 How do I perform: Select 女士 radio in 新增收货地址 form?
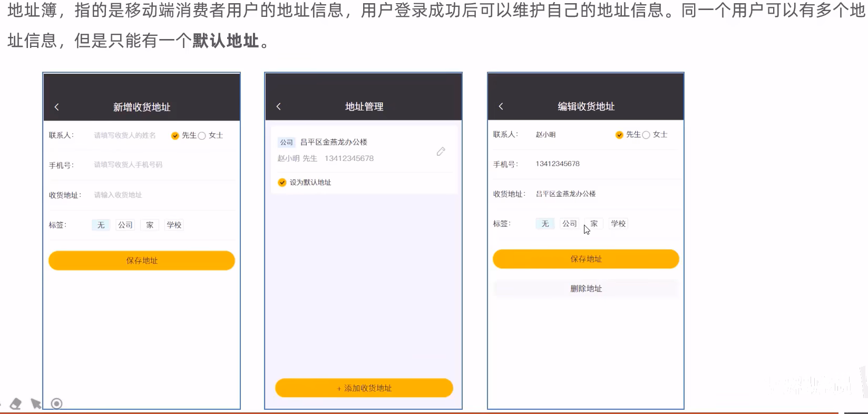coord(201,136)
